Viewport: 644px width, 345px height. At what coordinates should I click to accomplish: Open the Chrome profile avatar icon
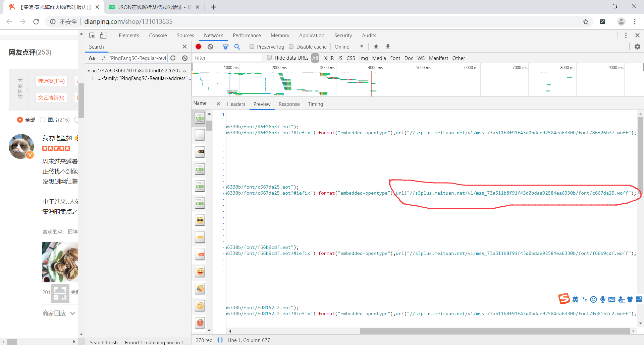click(x=621, y=22)
